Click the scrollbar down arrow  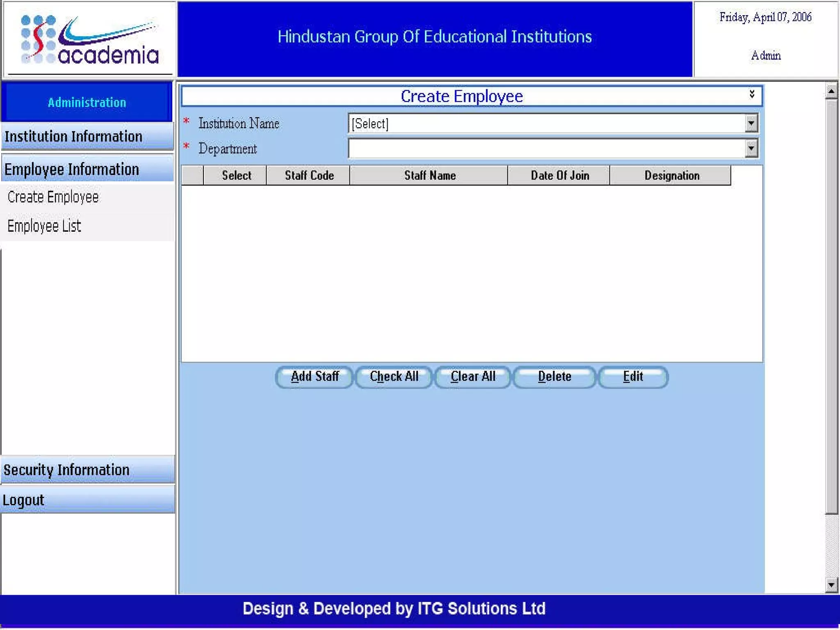[x=831, y=585]
